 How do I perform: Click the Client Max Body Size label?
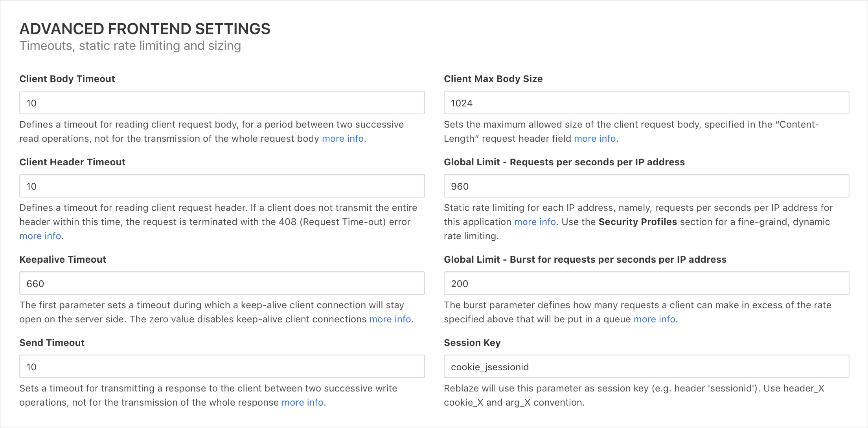(x=493, y=79)
